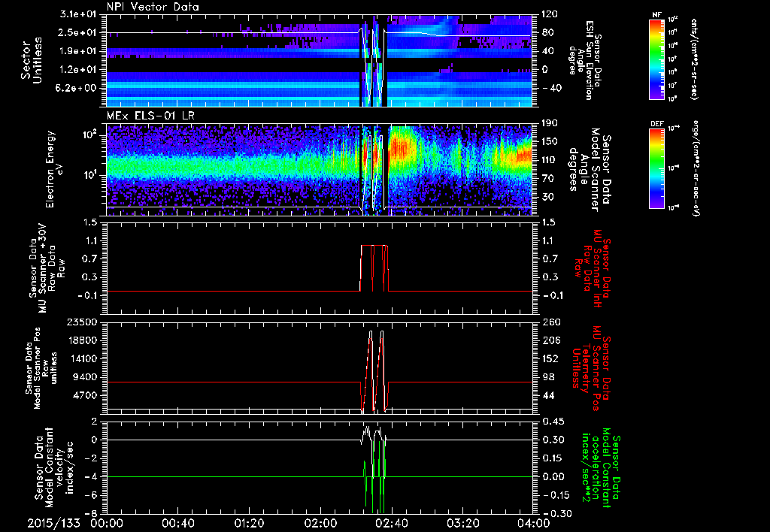This screenshot has height=532, width=770.
Task: Click the 'Electron Energy eV' axis title
Action: 55,170
